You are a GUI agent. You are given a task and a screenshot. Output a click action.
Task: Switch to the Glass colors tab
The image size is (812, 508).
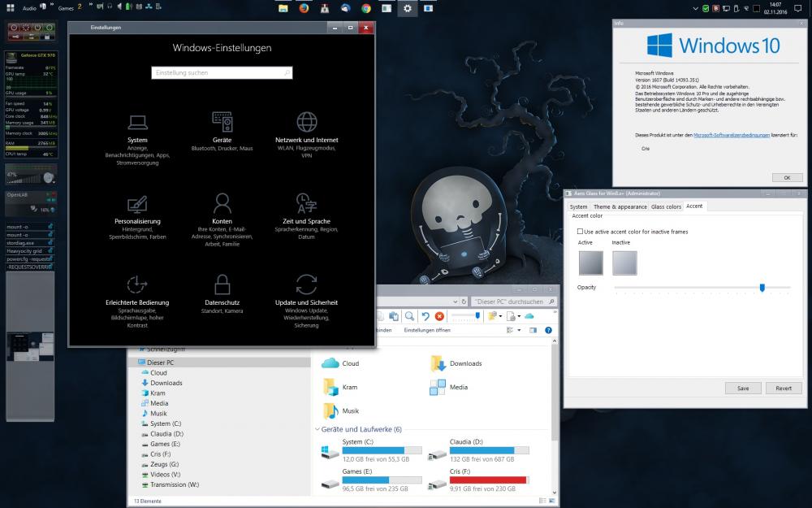click(666, 206)
